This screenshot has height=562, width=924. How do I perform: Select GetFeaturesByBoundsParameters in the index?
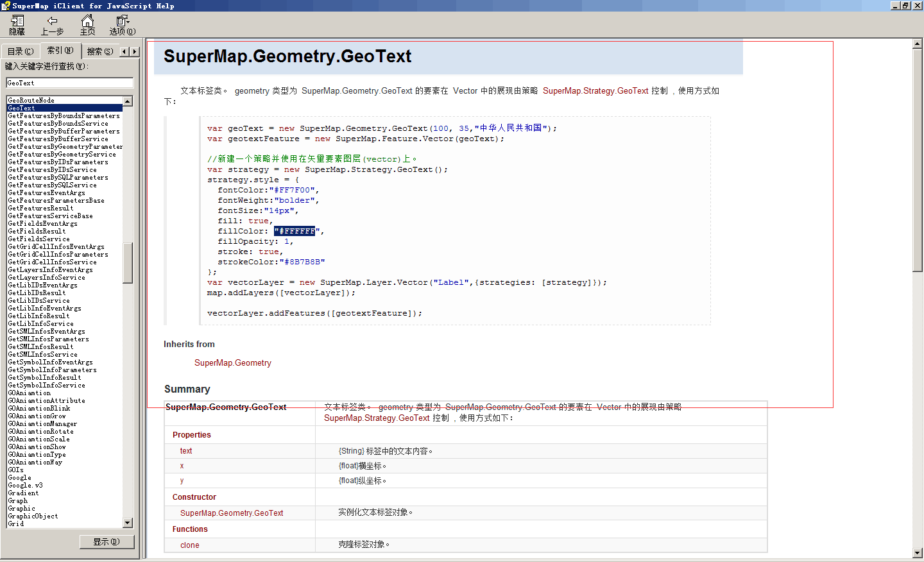point(64,115)
